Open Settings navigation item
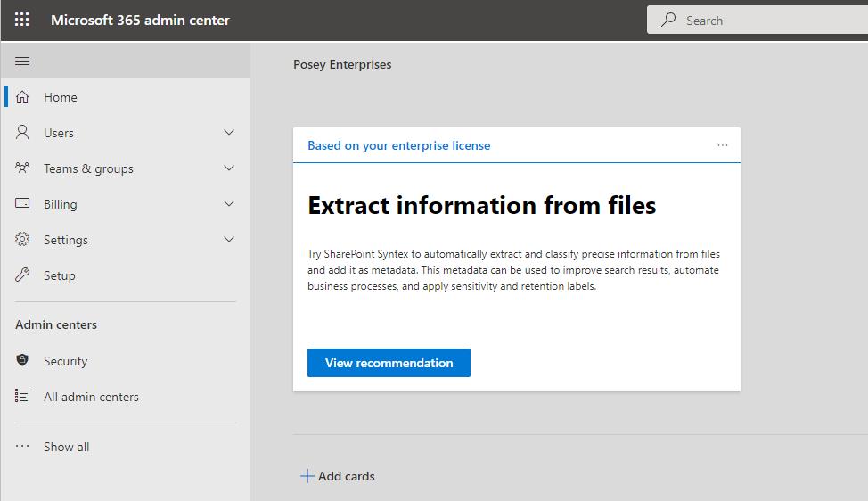 click(x=127, y=240)
